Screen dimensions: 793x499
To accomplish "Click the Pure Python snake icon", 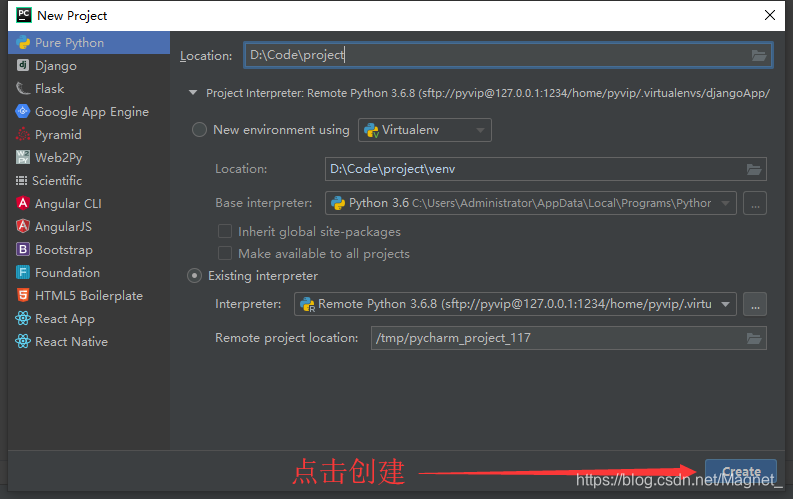I will click(23, 43).
